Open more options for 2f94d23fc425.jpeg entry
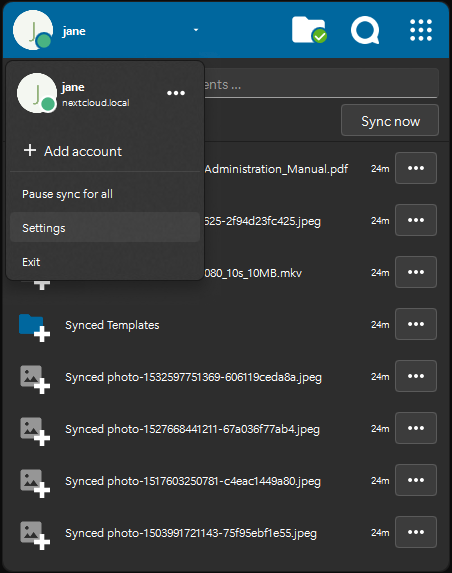 point(416,220)
